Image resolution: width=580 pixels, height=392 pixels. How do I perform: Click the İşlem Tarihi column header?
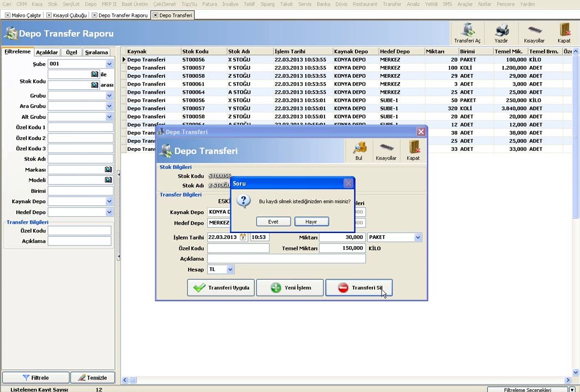click(x=303, y=51)
